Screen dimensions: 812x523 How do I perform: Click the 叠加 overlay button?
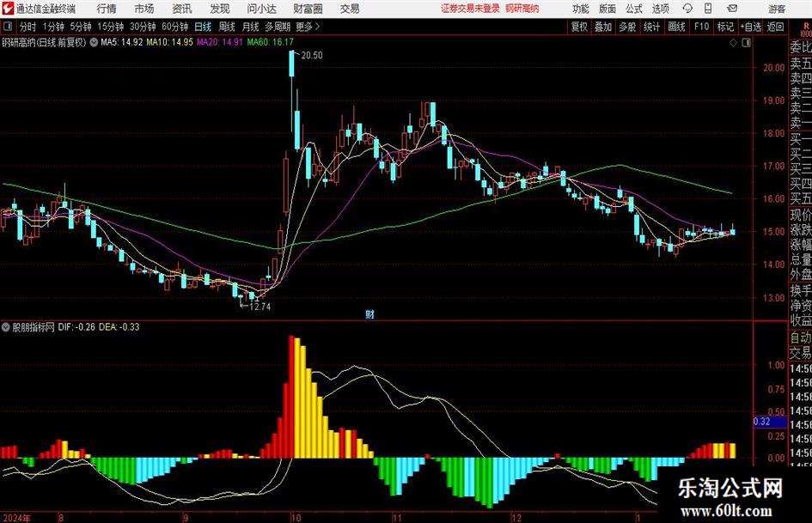coord(603,27)
